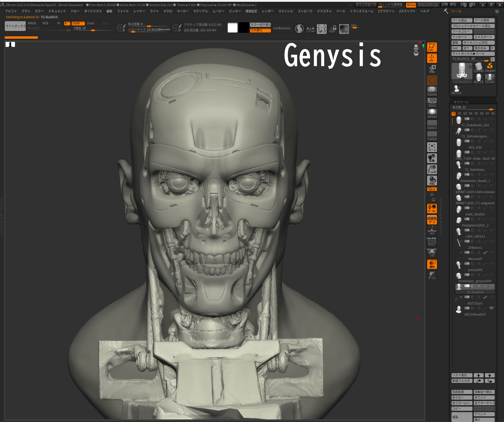Click the move subtool down arrow

(490, 375)
